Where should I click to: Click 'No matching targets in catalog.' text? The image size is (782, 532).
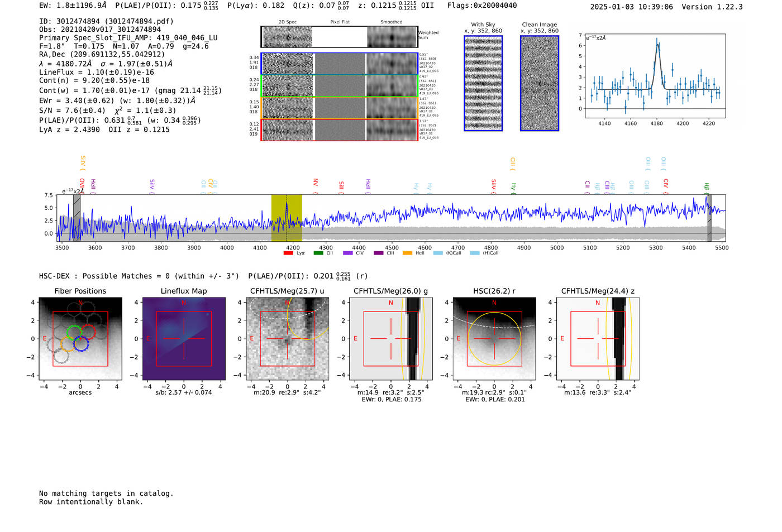106,493
